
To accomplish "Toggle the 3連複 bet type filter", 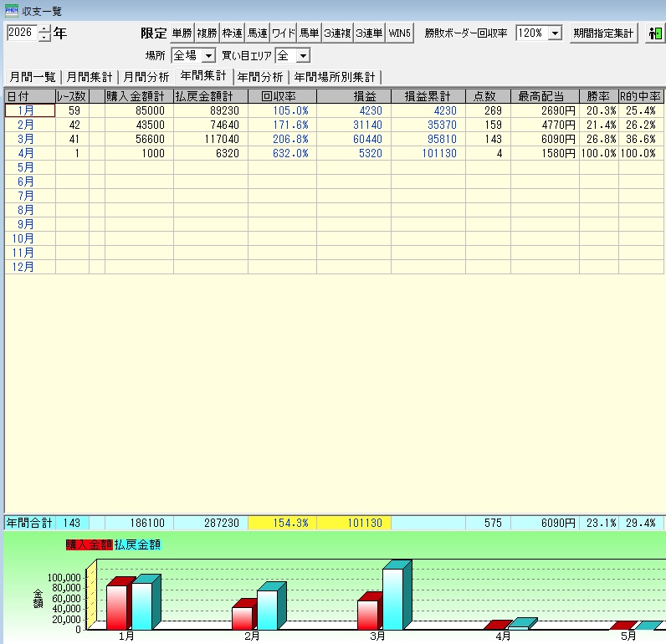I will [x=337, y=33].
